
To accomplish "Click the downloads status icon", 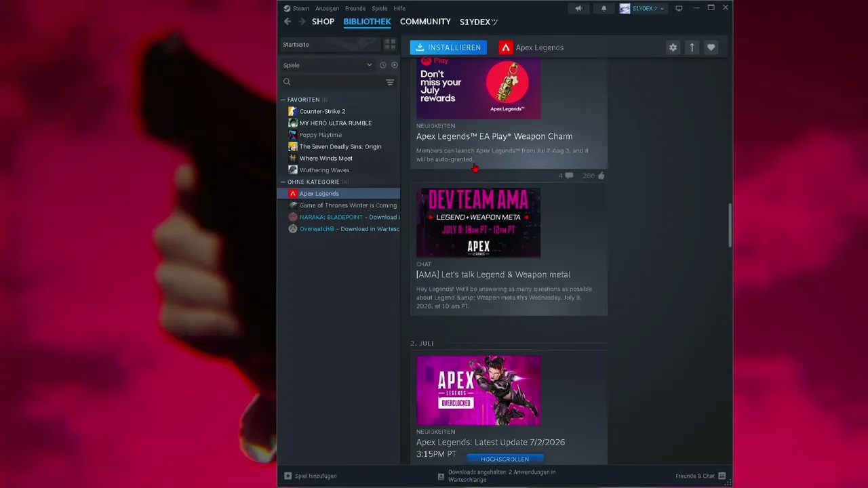I will tap(441, 476).
